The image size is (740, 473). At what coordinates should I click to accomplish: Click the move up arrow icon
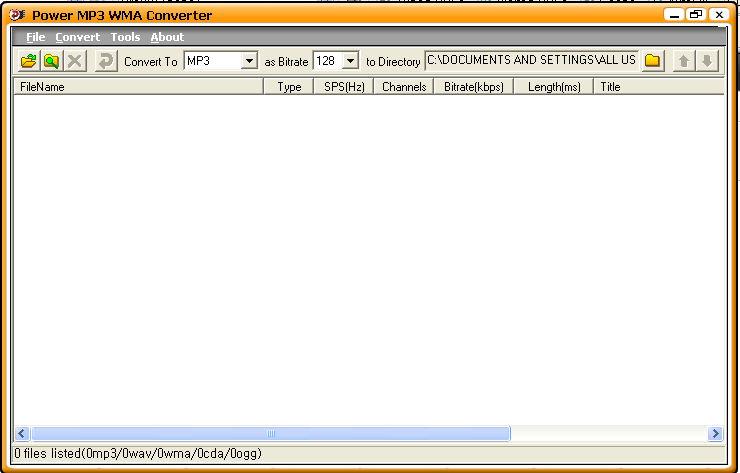684,60
